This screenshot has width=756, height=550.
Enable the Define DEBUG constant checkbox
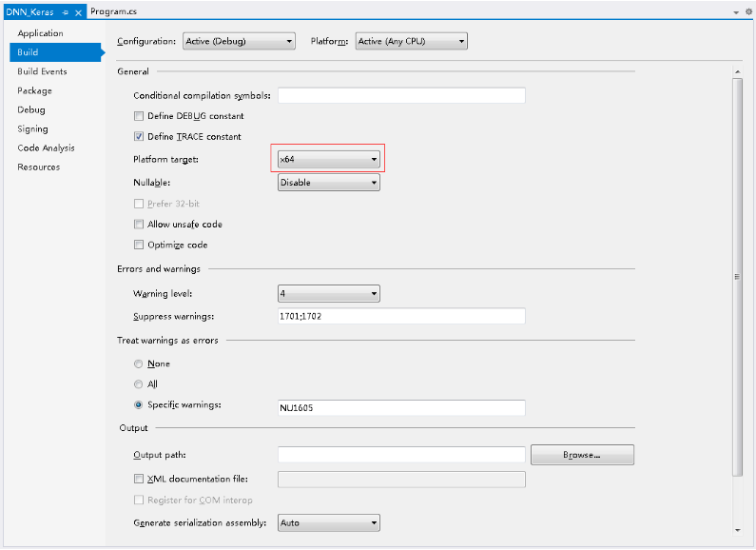point(139,116)
